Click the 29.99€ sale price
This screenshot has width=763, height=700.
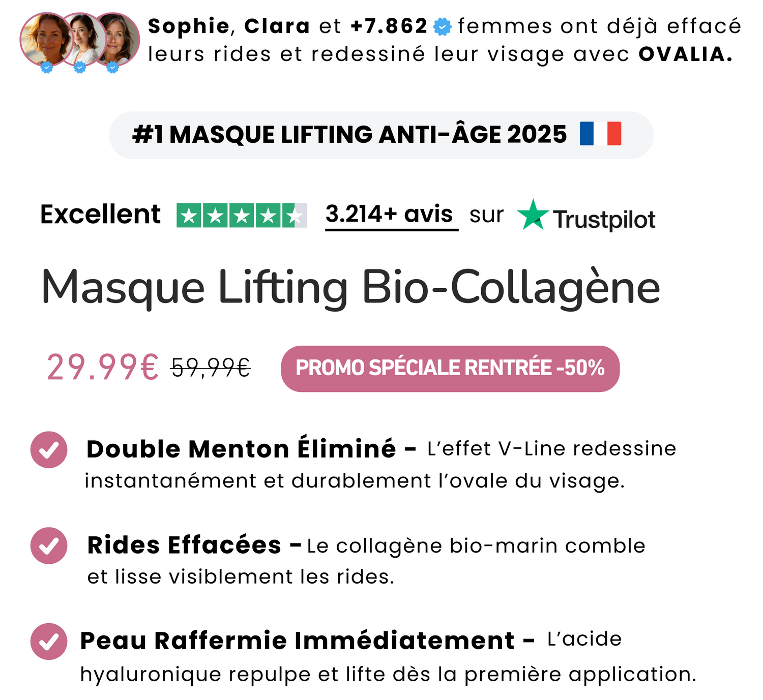coord(103,368)
